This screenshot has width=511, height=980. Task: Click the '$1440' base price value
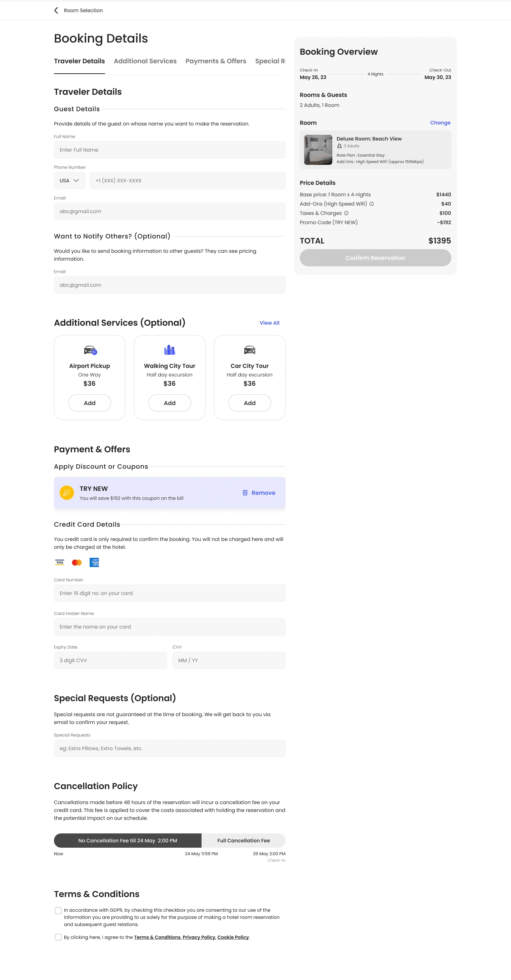point(444,195)
